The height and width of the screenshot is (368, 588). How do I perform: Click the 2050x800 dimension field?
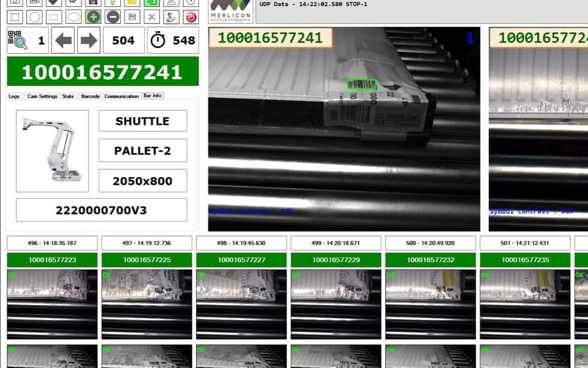pos(142,181)
